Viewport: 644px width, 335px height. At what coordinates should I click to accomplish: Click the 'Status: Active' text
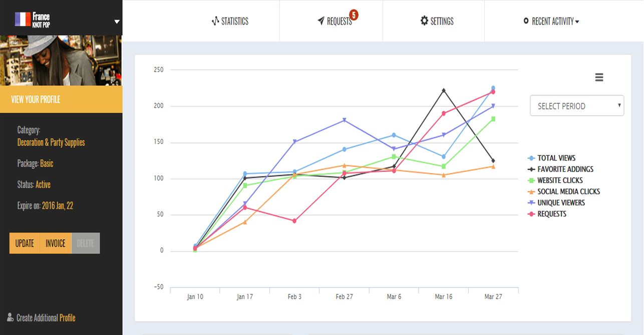[34, 185]
